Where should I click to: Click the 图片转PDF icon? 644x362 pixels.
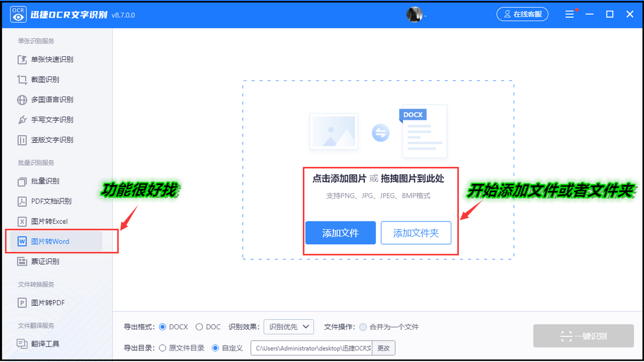[22, 303]
